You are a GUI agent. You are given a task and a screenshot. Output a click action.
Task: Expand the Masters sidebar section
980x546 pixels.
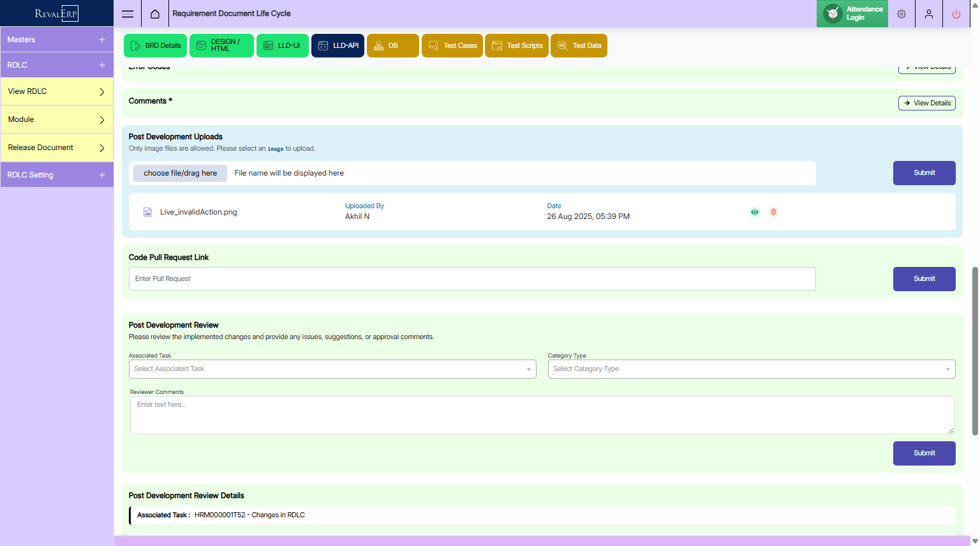56,40
